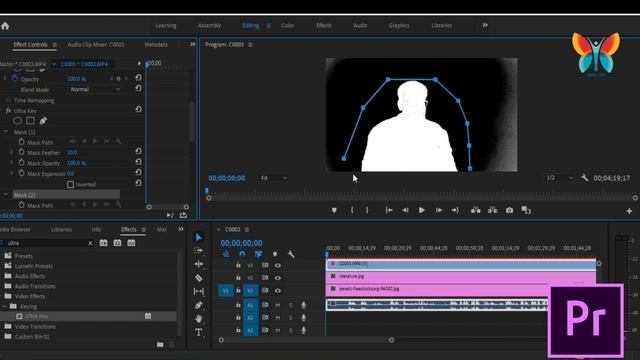Toggle V1 track output eye
This screenshot has height=360, width=640.
pyautogui.click(x=278, y=291)
